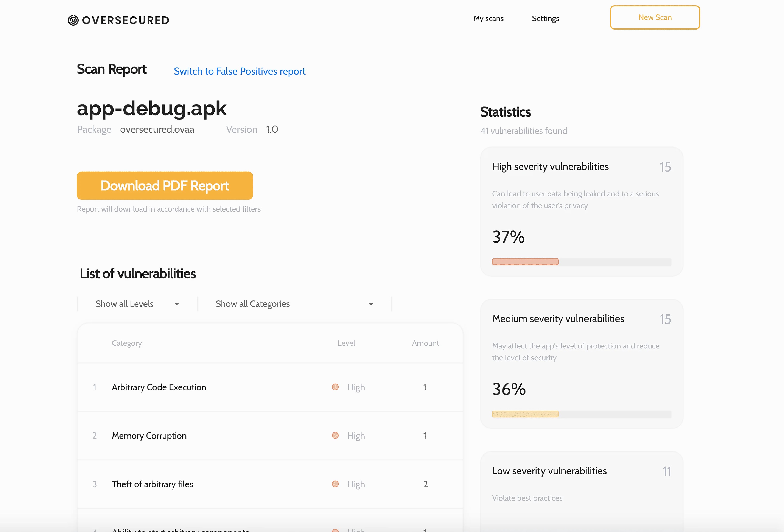Click the Medium severity vulnerabilities card

(581, 364)
